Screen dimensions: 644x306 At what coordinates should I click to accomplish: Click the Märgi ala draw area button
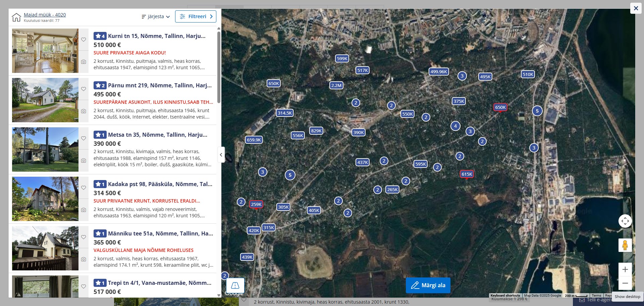click(x=428, y=285)
